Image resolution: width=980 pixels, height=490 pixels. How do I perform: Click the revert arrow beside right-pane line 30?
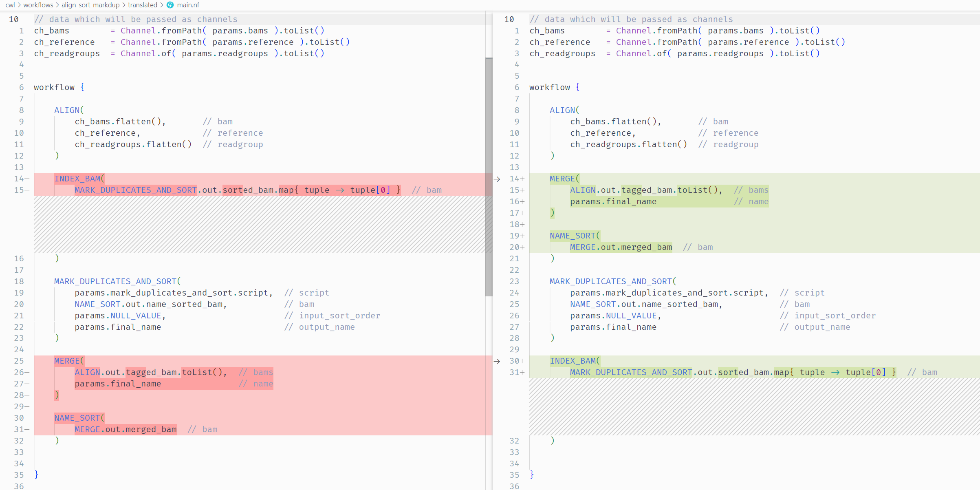point(497,361)
